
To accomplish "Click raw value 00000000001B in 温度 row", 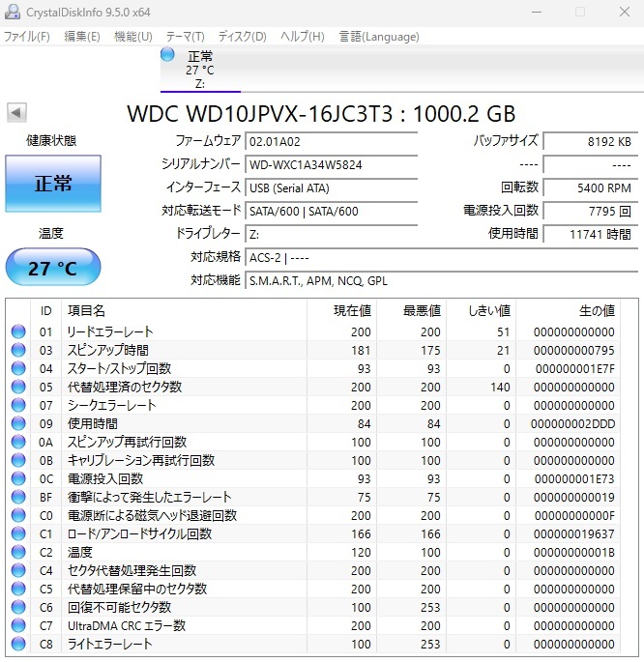I will click(574, 552).
